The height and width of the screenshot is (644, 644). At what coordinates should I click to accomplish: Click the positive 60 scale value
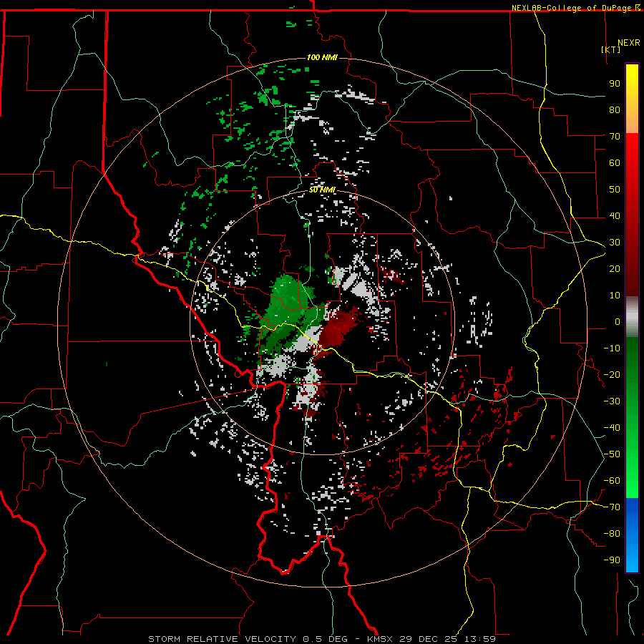click(615, 162)
